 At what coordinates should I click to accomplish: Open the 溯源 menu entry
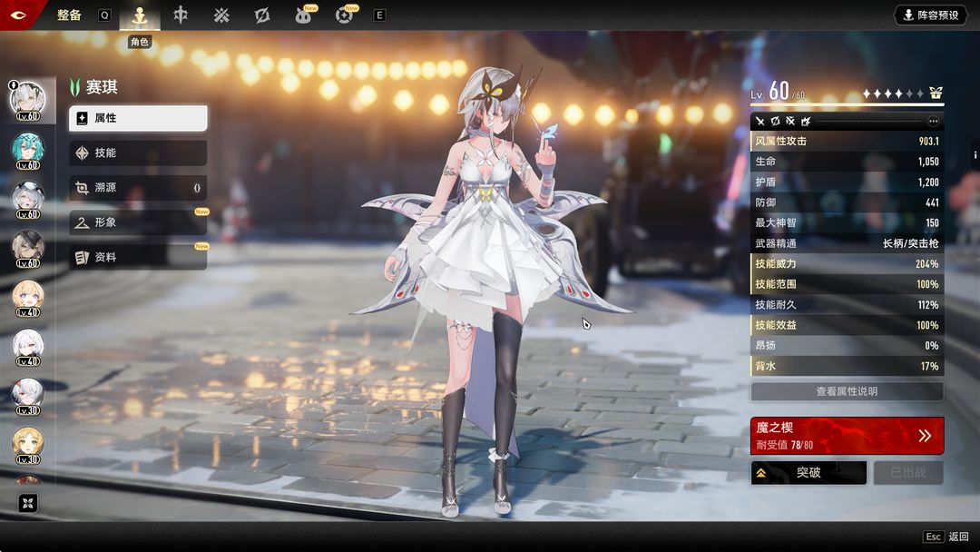tap(138, 188)
